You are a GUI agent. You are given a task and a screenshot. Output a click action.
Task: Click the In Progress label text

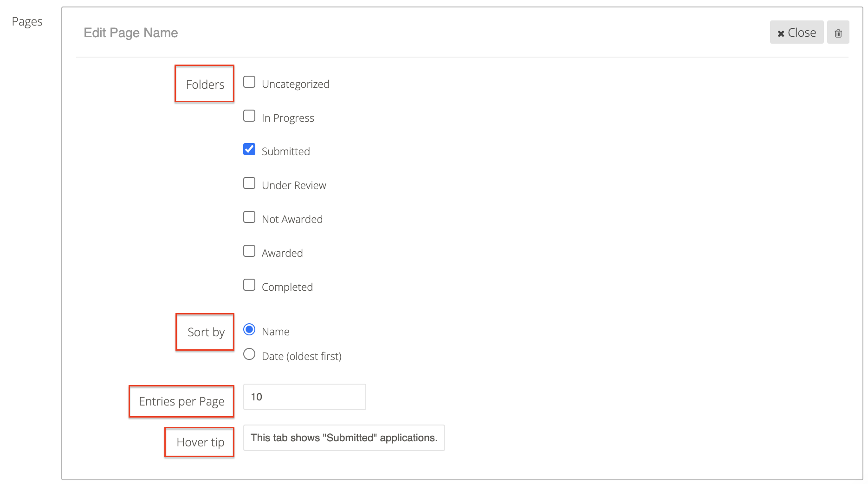point(288,118)
